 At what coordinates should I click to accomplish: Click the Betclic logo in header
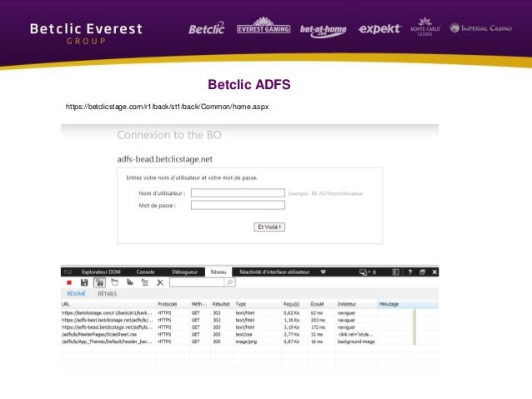pos(207,28)
